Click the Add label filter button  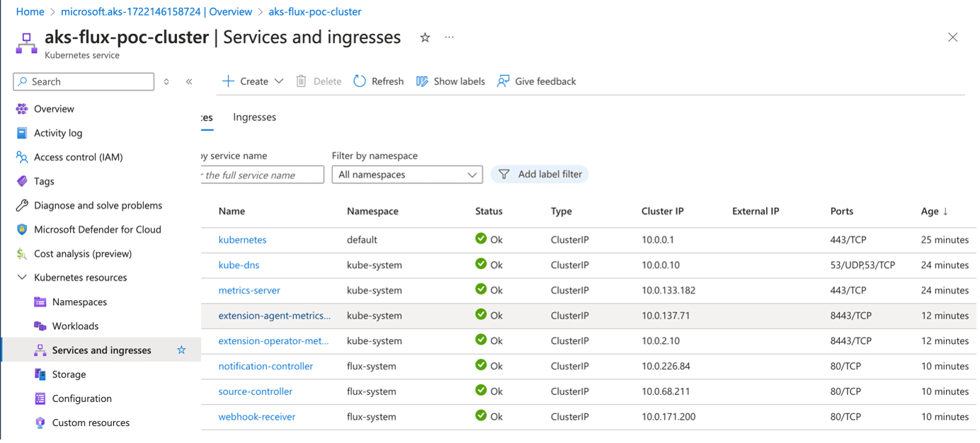[540, 174]
